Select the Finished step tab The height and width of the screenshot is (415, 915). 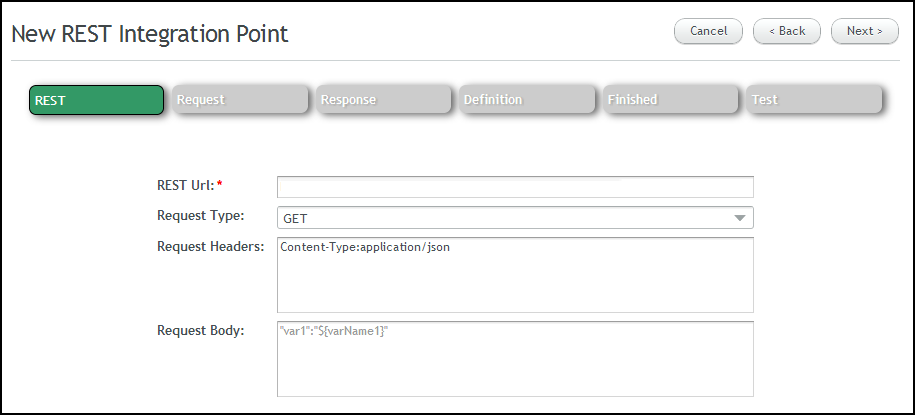(x=670, y=99)
